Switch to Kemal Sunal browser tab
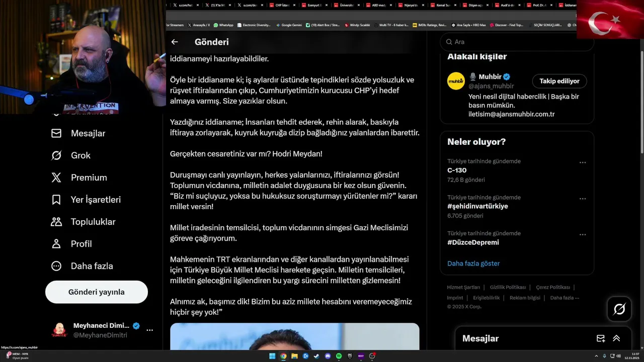This screenshot has width=644, height=362. [443, 5]
